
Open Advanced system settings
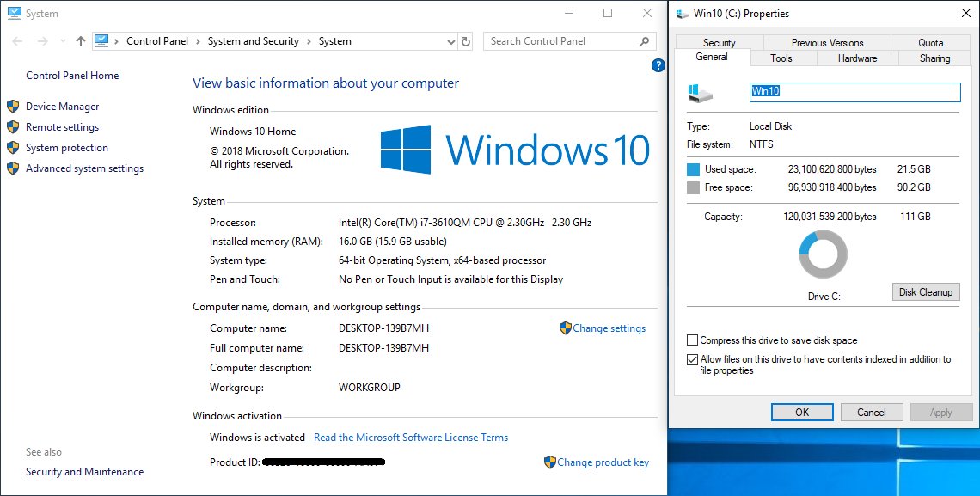[84, 168]
